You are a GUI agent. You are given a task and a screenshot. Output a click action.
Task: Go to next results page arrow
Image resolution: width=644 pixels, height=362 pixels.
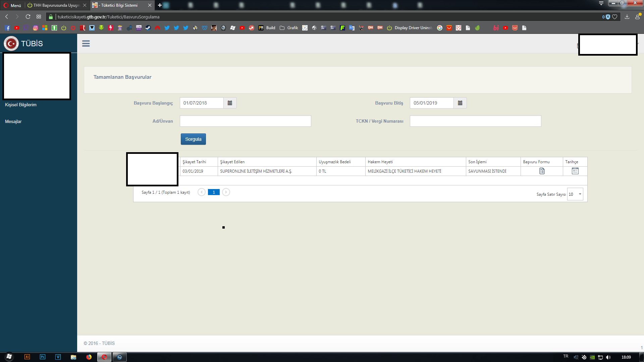tap(226, 192)
